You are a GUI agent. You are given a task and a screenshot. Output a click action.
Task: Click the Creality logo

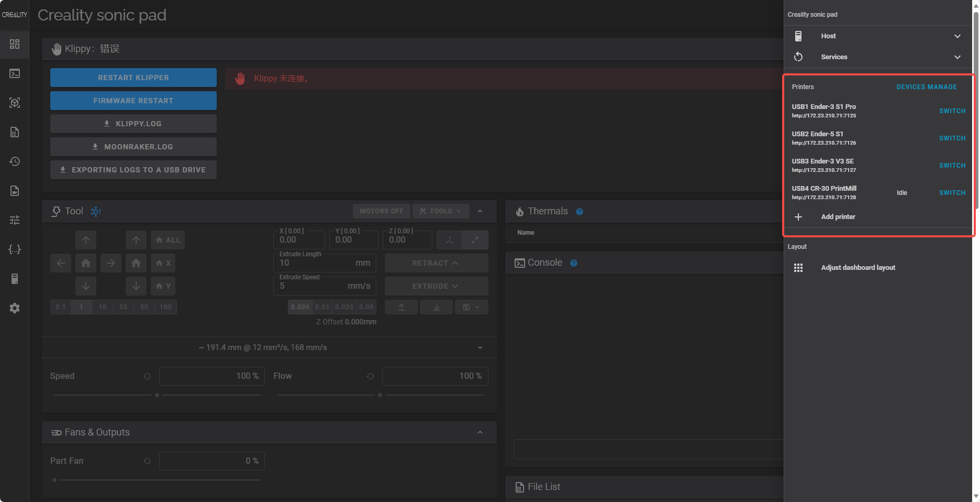tap(15, 15)
